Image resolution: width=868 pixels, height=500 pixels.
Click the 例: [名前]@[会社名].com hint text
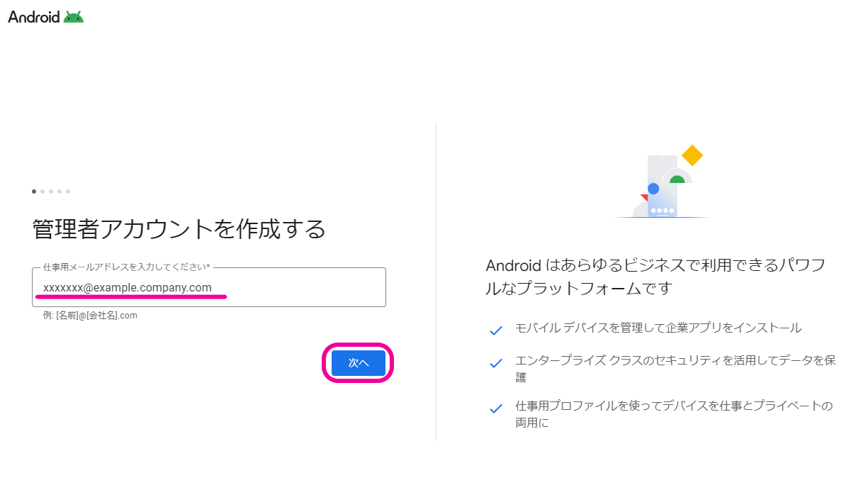tap(90, 316)
